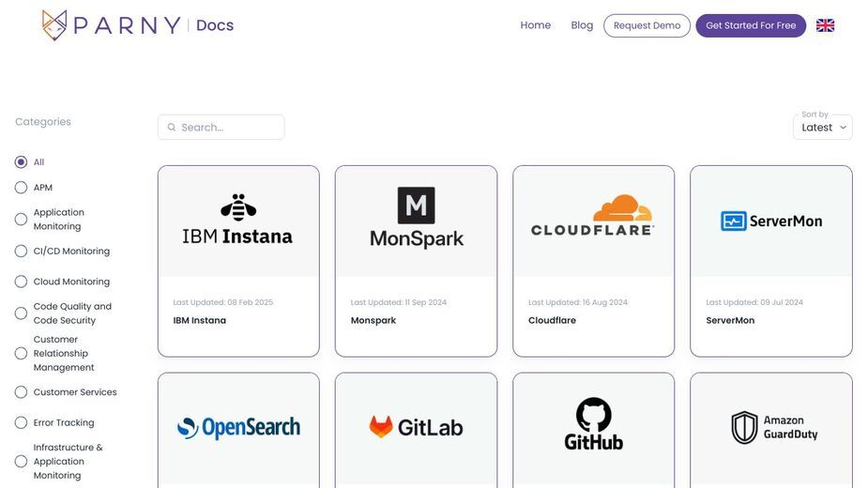Screen dimensions: 868x488
Task: Click the IBM Instana bee logo
Action: (238, 207)
